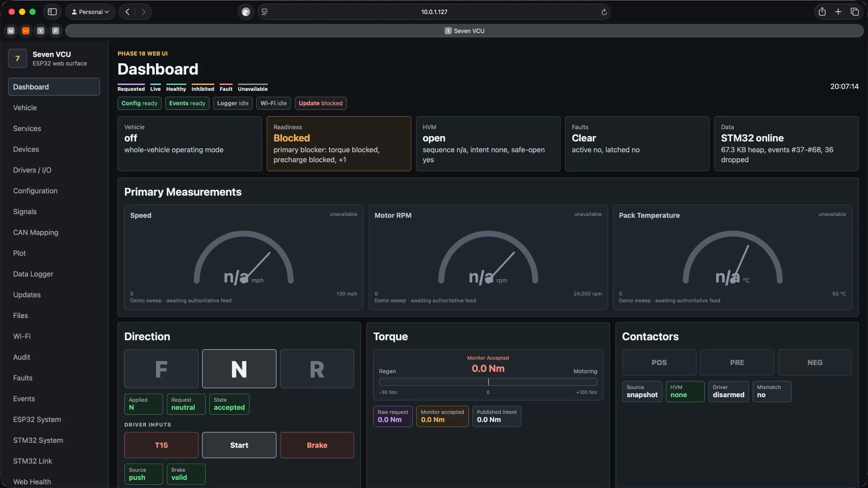Reload the page with refresh icon
868x488 pixels.
point(604,12)
